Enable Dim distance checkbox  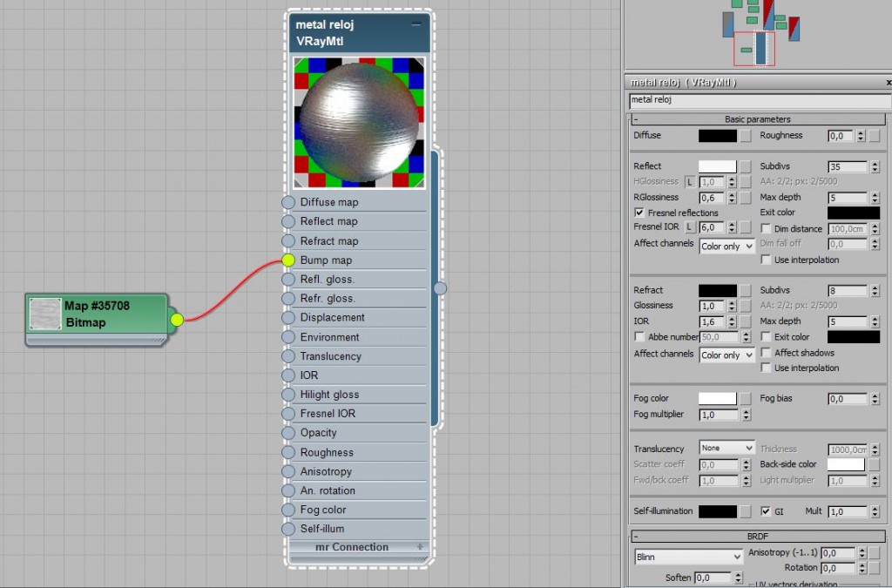pos(767,228)
